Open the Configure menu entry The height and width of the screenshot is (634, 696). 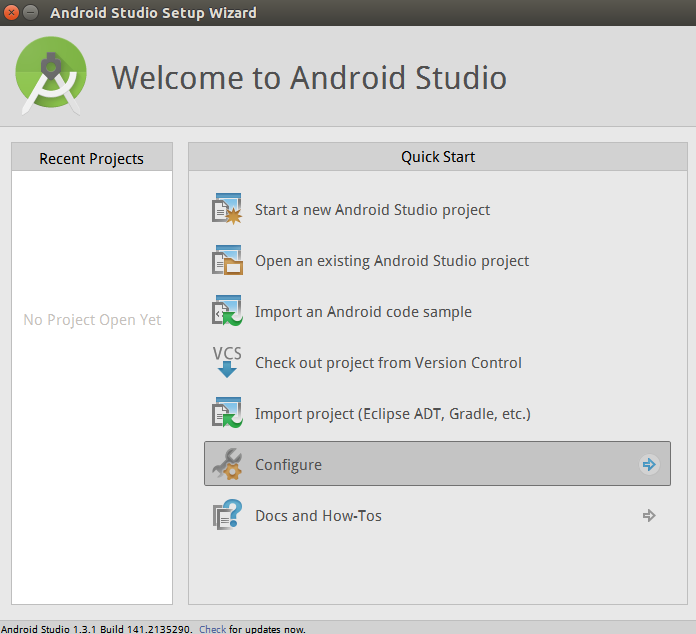point(288,465)
